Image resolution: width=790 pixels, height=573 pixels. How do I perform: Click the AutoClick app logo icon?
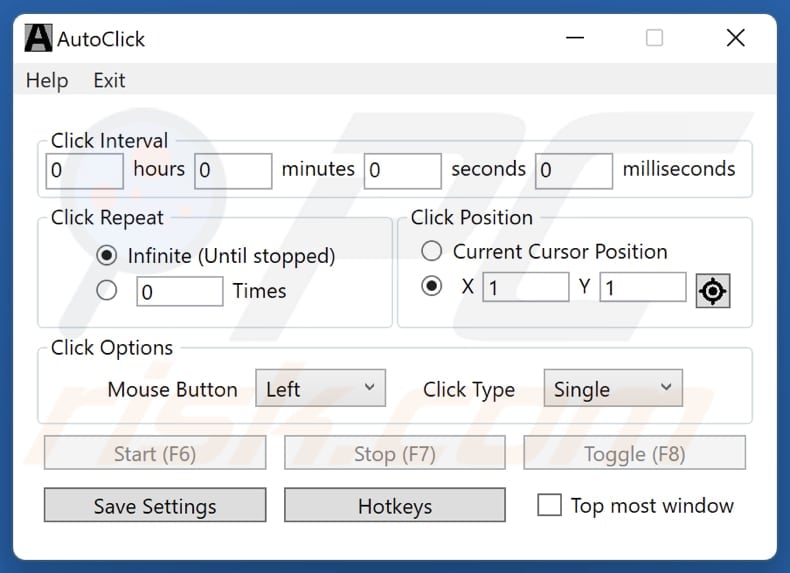tap(38, 38)
